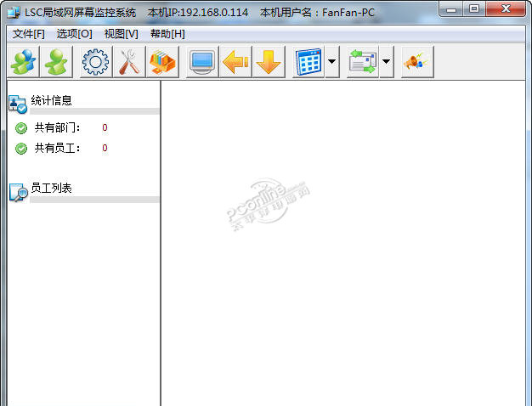This screenshot has height=406, width=532.
Task: Expand the dropdown next to the mail icon
Action: click(387, 62)
